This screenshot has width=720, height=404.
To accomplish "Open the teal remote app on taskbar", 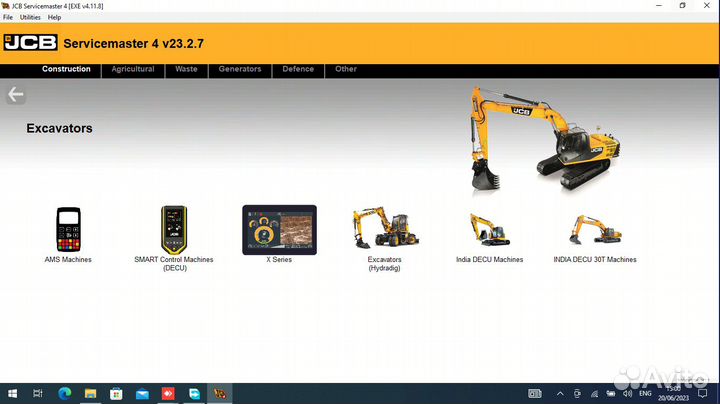I will [194, 393].
